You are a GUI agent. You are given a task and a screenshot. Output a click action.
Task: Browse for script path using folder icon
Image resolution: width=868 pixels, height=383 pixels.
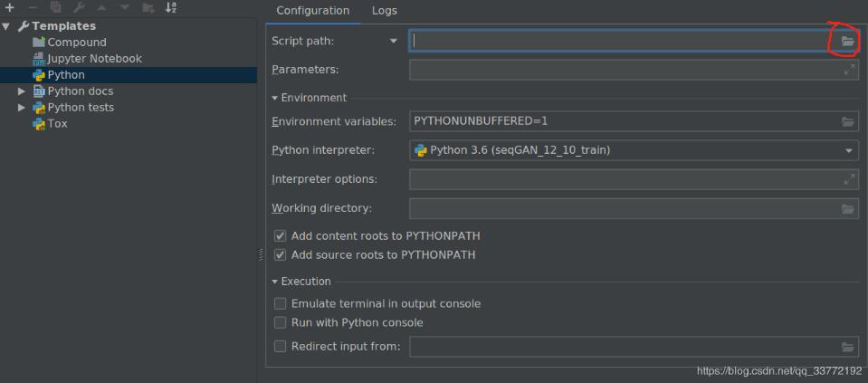[847, 41]
